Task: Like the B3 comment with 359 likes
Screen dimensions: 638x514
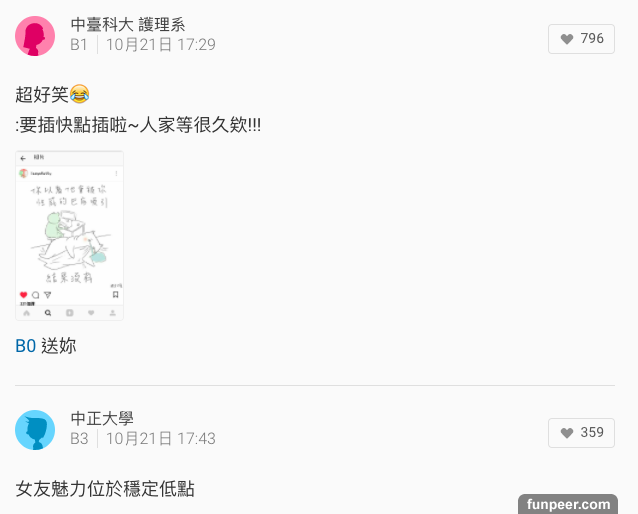Action: 581,433
